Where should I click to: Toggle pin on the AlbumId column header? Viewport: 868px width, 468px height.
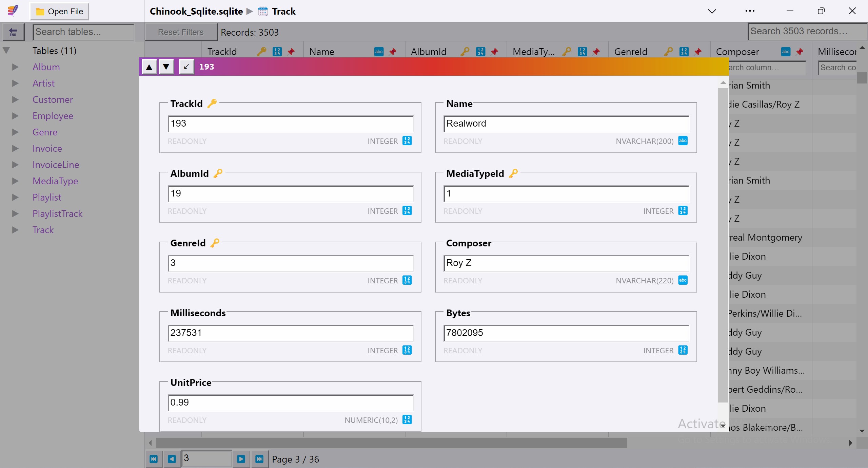(494, 52)
